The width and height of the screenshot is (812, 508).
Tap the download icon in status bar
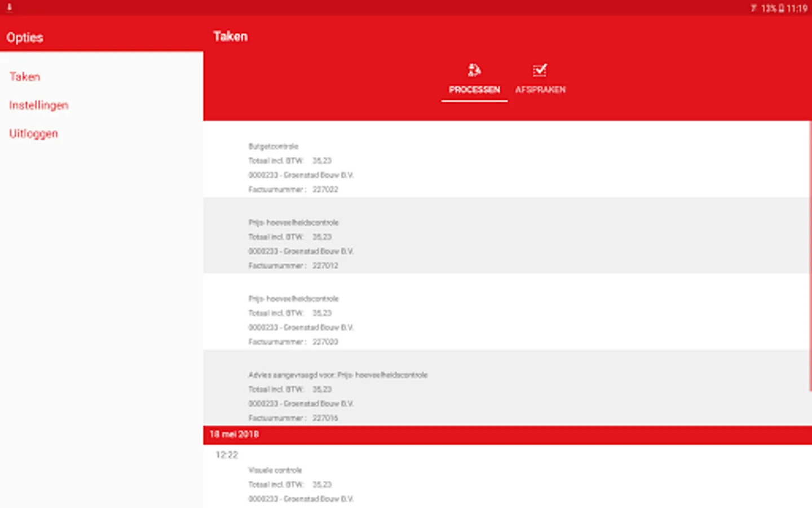9,7
